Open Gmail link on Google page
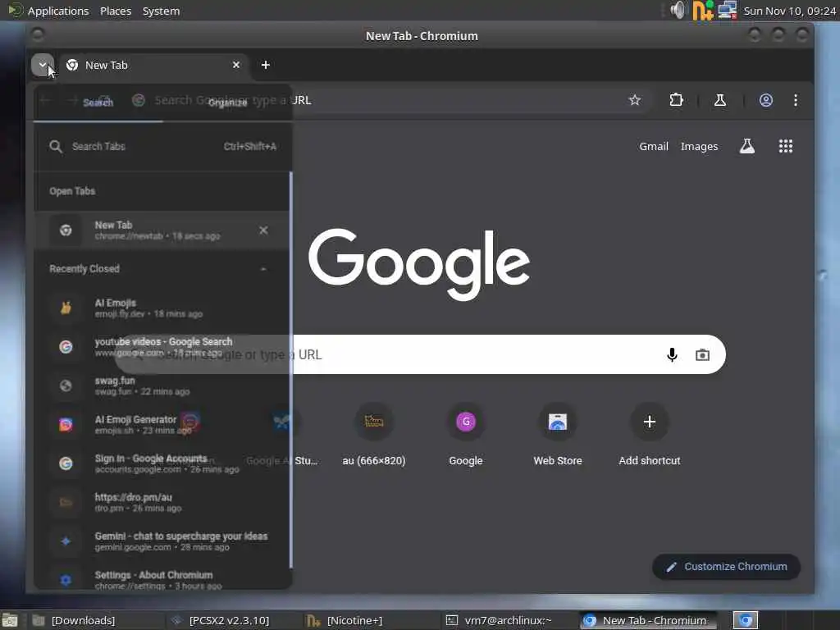This screenshot has width=840, height=630. pos(654,146)
